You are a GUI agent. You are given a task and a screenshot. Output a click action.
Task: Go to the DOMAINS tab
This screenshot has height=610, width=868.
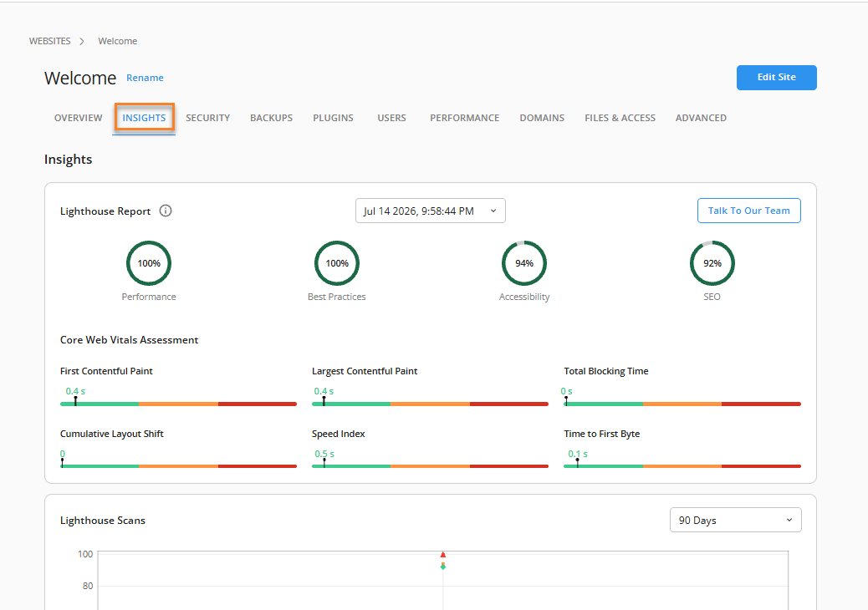point(542,118)
